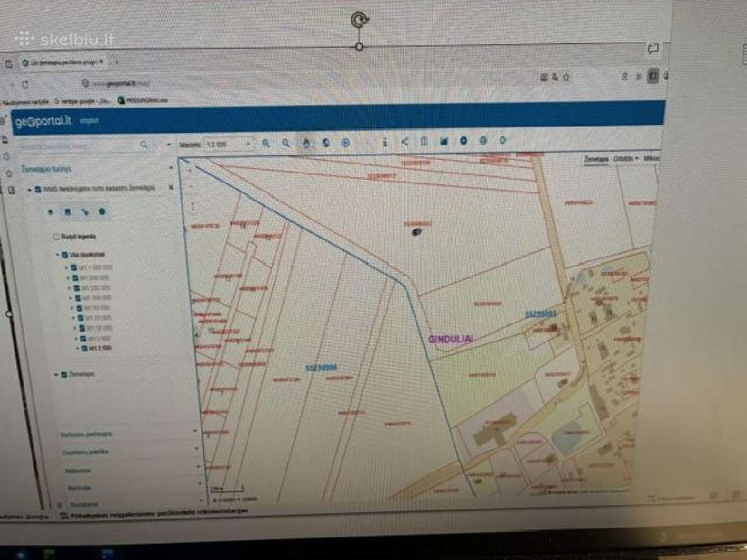The width and height of the screenshot is (747, 560).
Task: Click the globe full extent tool
Action: coord(326,142)
